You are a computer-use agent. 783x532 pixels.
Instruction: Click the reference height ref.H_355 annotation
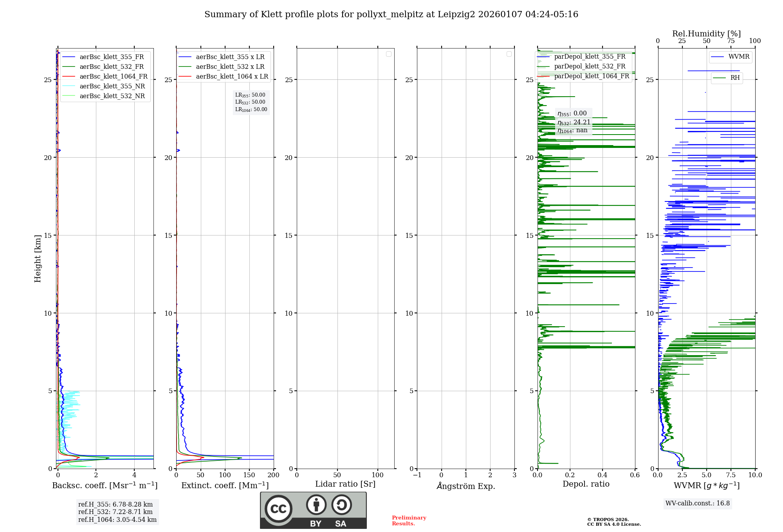pyautogui.click(x=115, y=505)
